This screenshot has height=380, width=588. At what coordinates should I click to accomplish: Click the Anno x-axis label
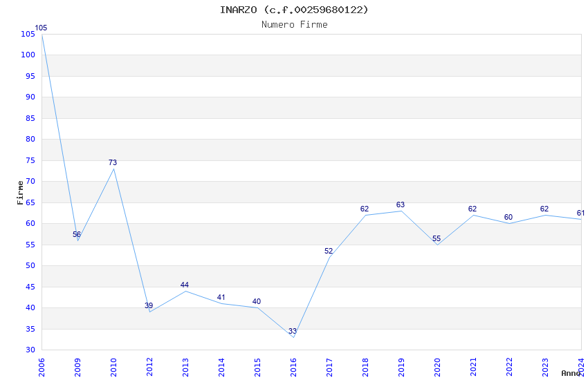click(571, 373)
